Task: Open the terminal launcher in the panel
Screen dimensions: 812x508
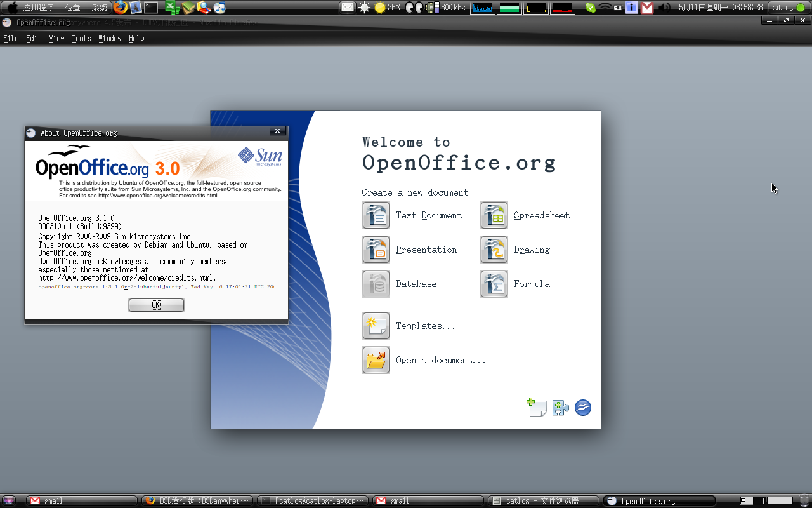Action: pos(151,8)
